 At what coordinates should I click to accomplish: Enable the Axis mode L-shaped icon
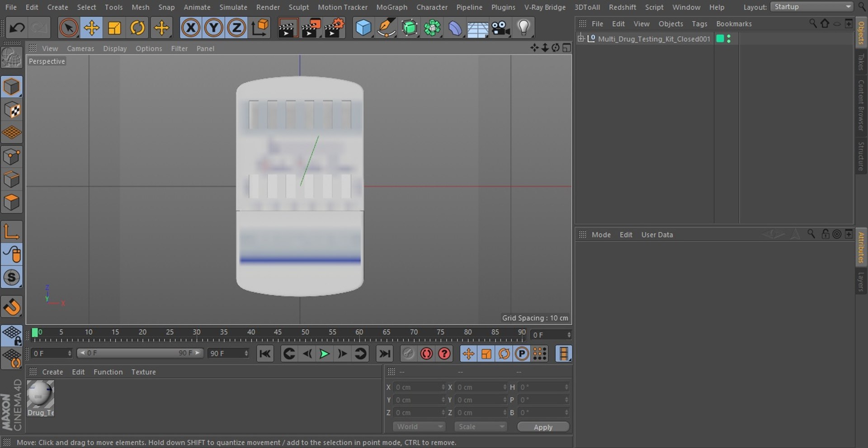click(12, 231)
